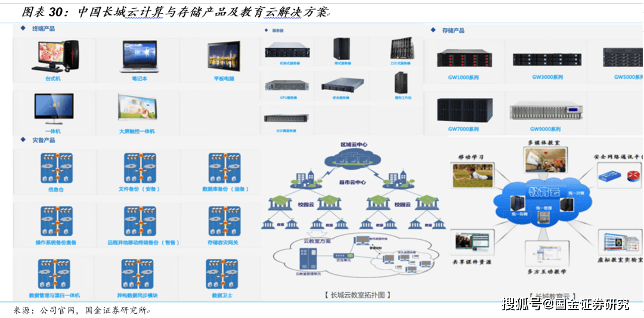Open the GW1000系列 storage image
644x318 pixels.
[464, 58]
